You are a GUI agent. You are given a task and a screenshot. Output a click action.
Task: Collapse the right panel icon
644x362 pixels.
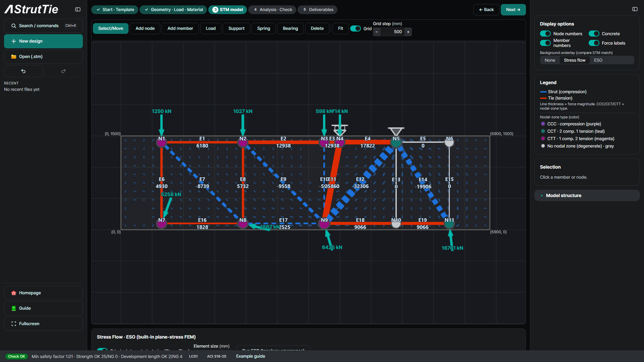point(635,9)
